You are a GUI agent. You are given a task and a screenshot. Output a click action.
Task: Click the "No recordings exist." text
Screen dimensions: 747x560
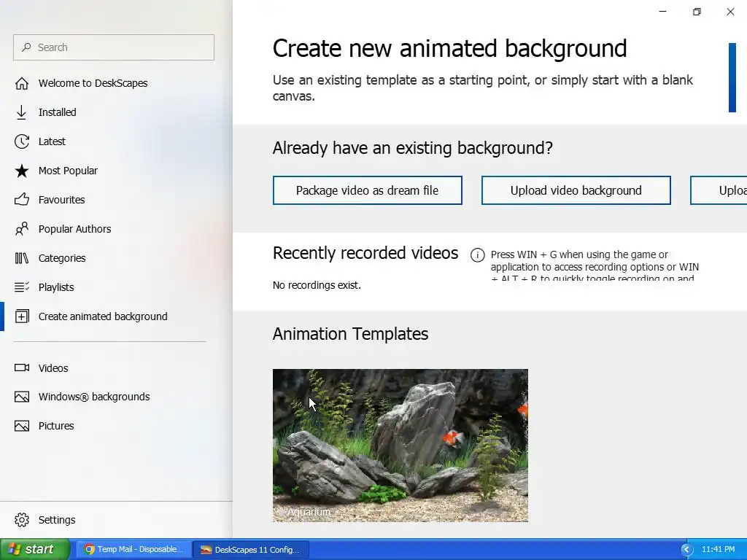click(317, 285)
